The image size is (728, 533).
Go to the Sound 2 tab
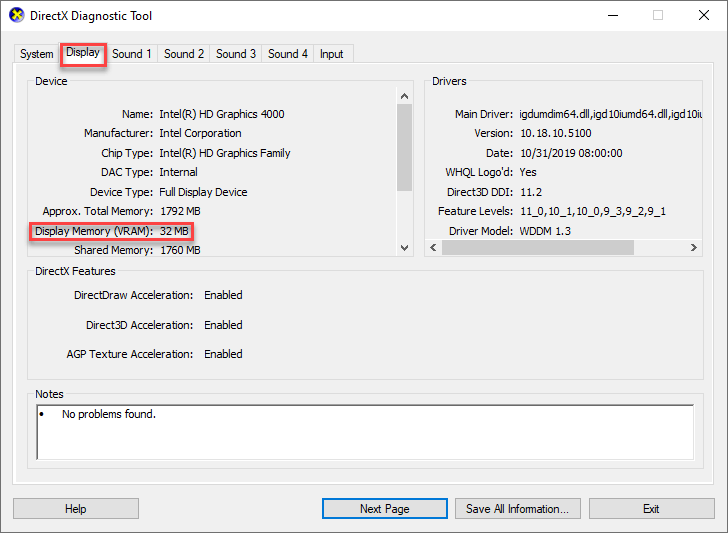pyautogui.click(x=184, y=54)
